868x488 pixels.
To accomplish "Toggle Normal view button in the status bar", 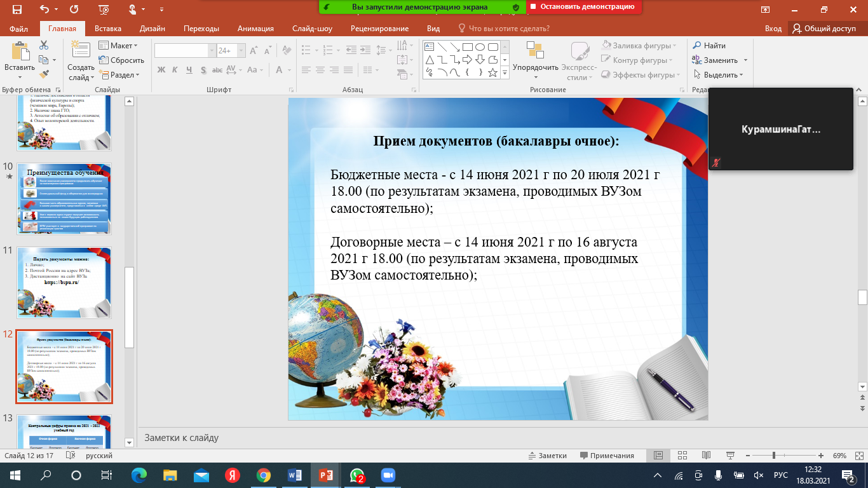I will pos(658,456).
